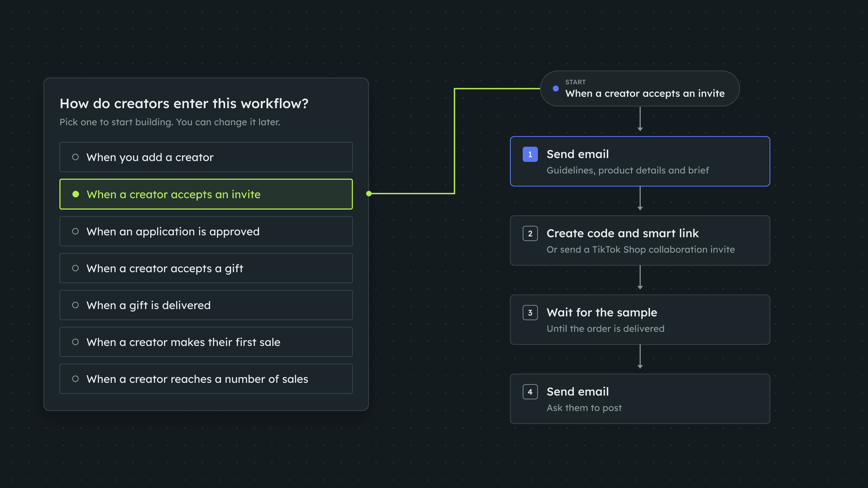Pick the 'When a gift is delivered' radio

[75, 305]
